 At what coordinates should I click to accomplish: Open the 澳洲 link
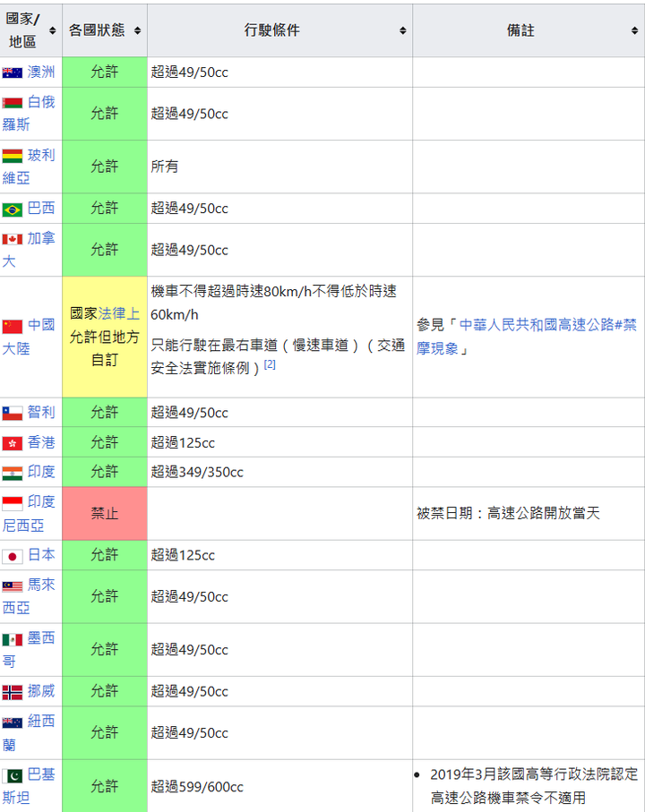[x=41, y=72]
